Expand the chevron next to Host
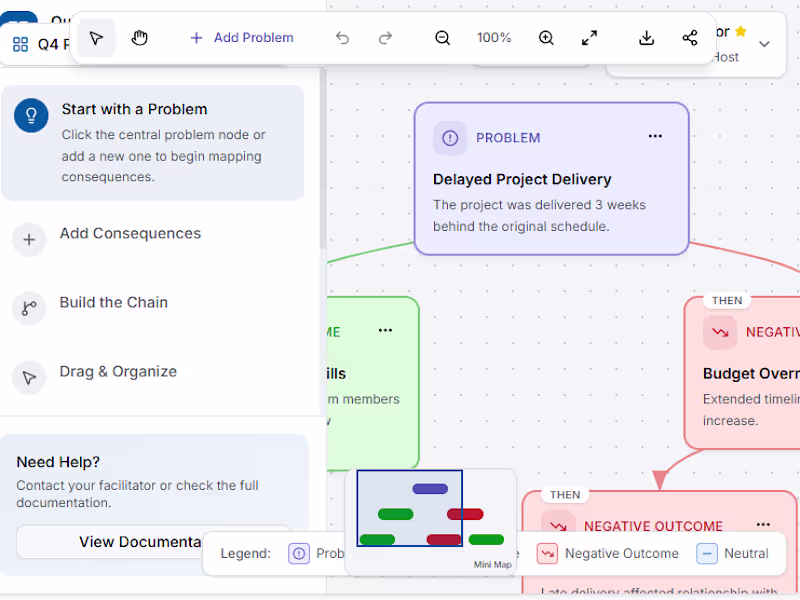Screen dimensions: 800x600 764,44
